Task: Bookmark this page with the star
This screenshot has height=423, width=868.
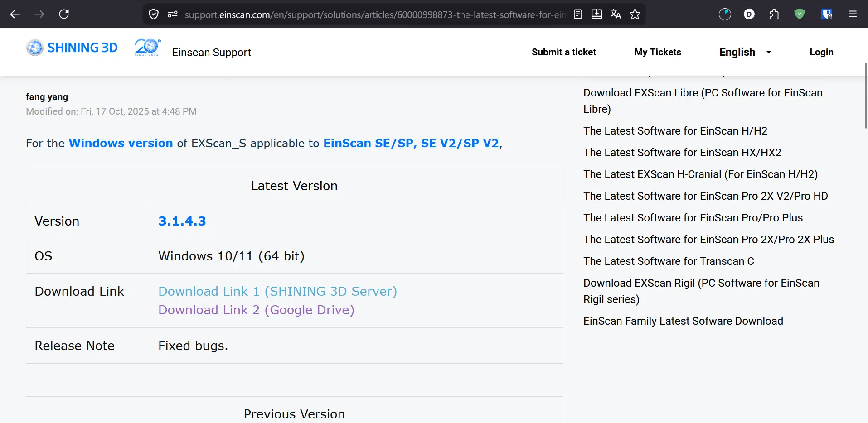Action: 635,14
